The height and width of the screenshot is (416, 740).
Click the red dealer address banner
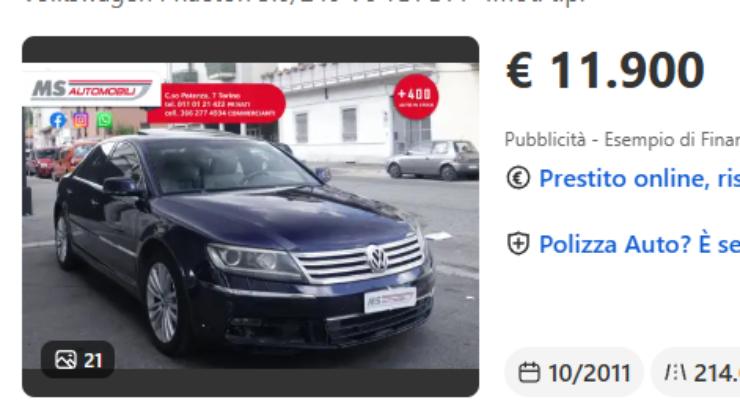pyautogui.click(x=219, y=104)
